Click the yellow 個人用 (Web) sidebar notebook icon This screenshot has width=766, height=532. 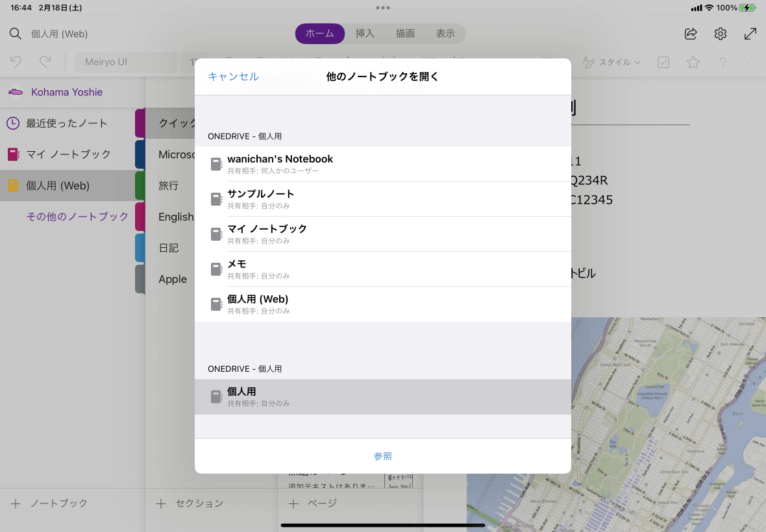(x=13, y=186)
